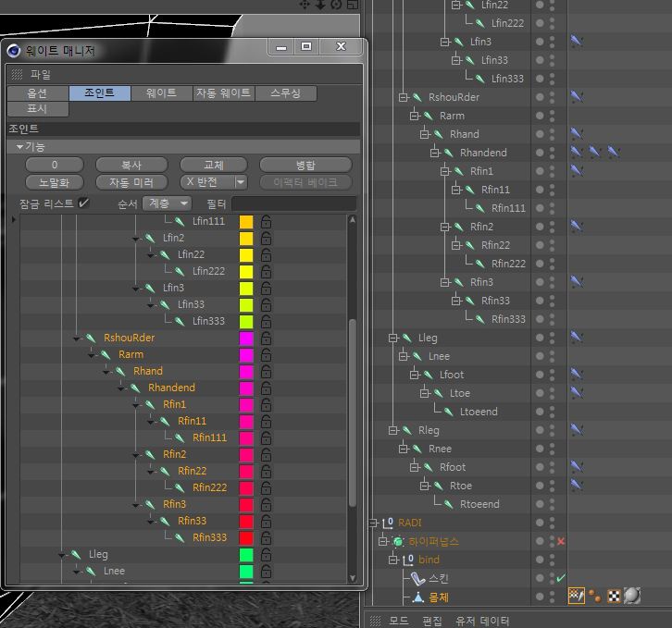Click the joint icon of Rfin1 in weight manager
Image resolution: width=672 pixels, height=628 pixels.
(x=150, y=404)
